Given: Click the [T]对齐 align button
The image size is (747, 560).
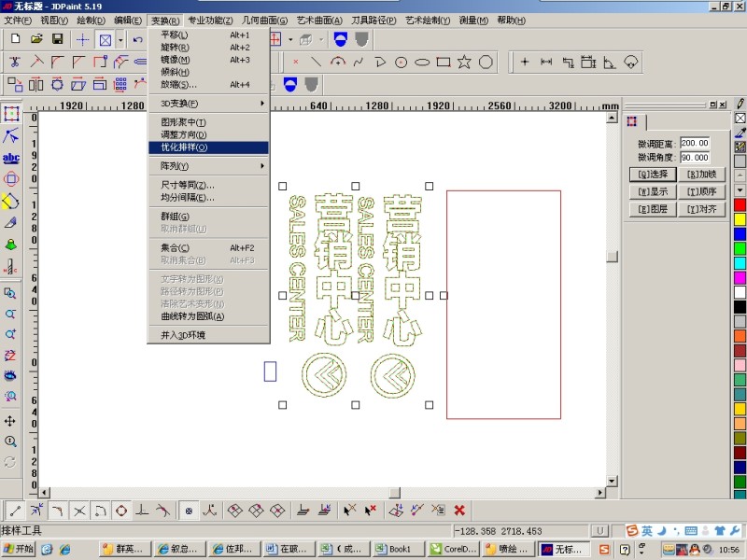Looking at the screenshot, I should 701,209.
